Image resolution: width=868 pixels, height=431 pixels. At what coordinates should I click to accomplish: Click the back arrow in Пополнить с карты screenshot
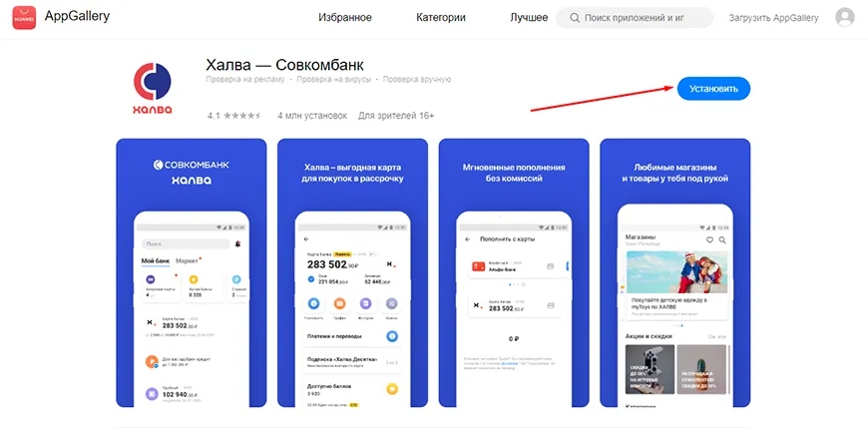(x=467, y=239)
